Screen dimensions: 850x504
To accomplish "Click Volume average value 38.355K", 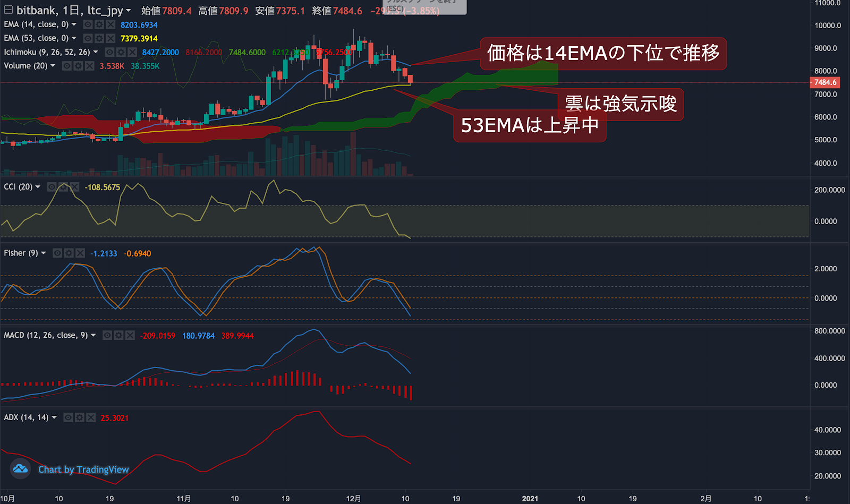I will pos(145,66).
